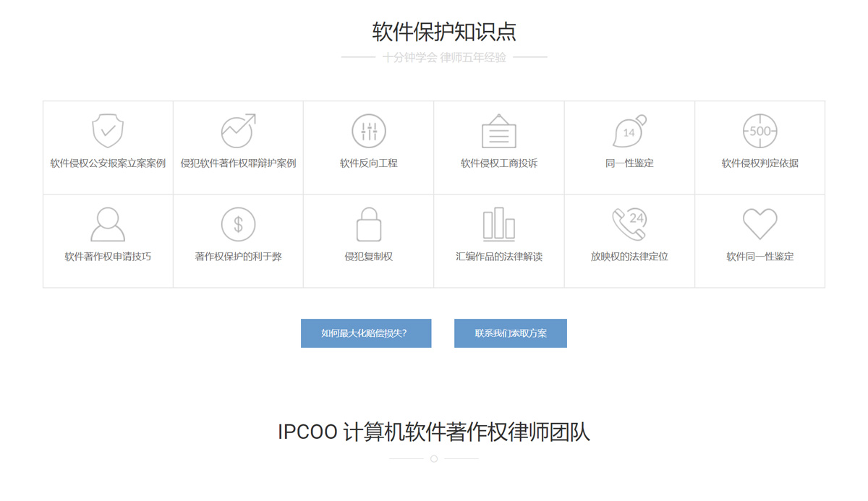
Task: Open the 汇编作品的法律解读 text link
Action: [x=499, y=257]
